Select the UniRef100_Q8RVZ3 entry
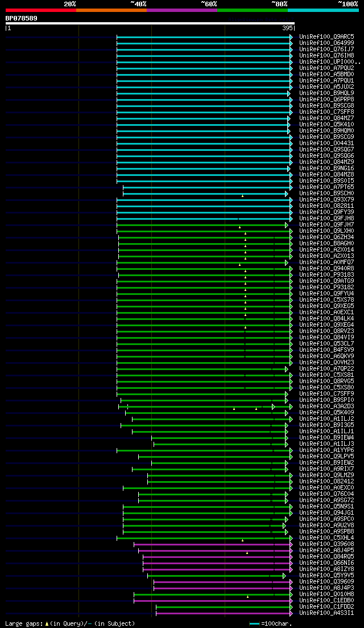 [x=326, y=331]
